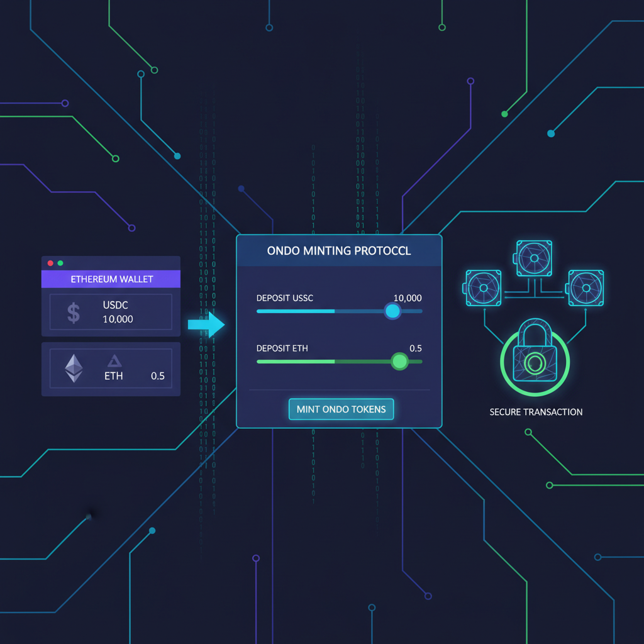644x644 pixels.
Task: Click the 10,000 value above the USDC slider
Action: click(407, 298)
